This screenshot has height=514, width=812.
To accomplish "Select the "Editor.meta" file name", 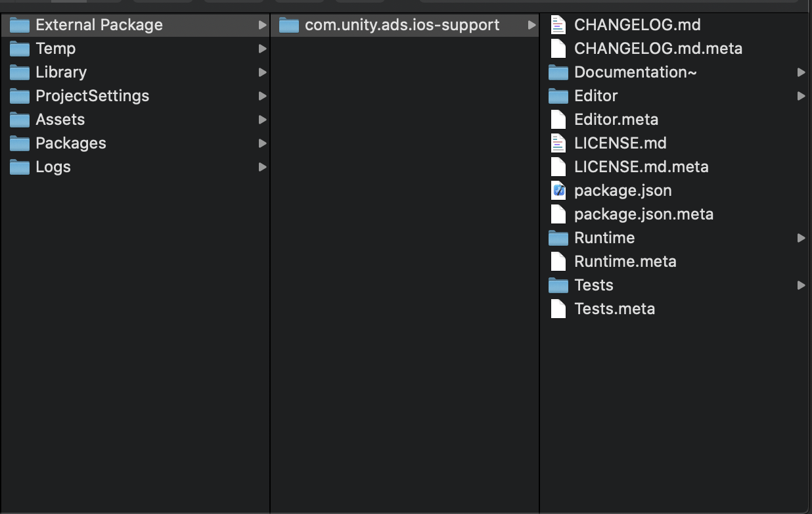I will point(616,120).
